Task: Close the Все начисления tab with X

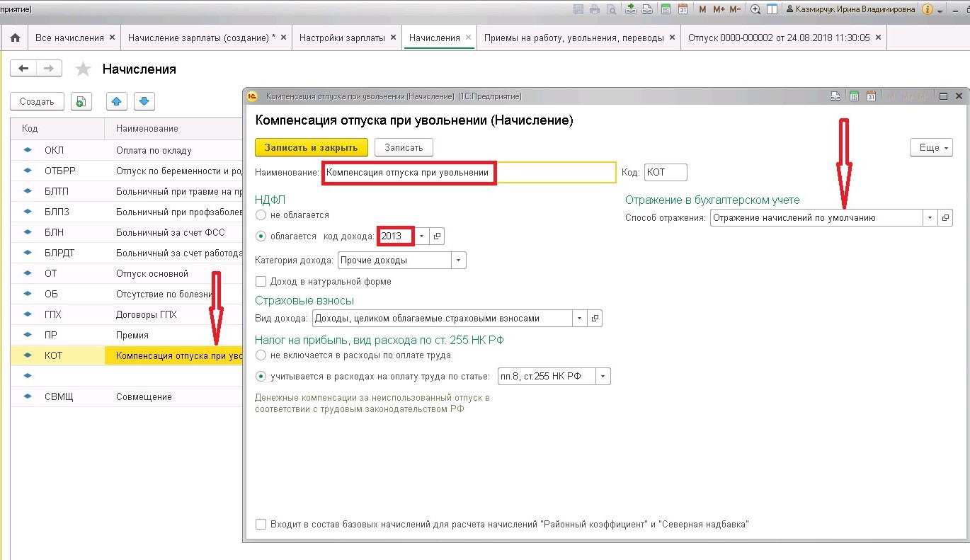Action: 112,38
